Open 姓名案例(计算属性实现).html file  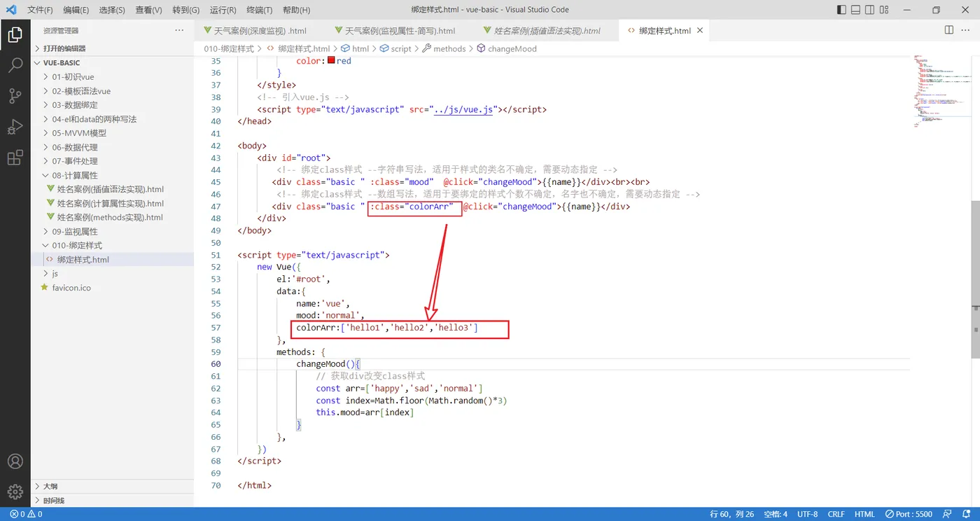click(x=112, y=203)
